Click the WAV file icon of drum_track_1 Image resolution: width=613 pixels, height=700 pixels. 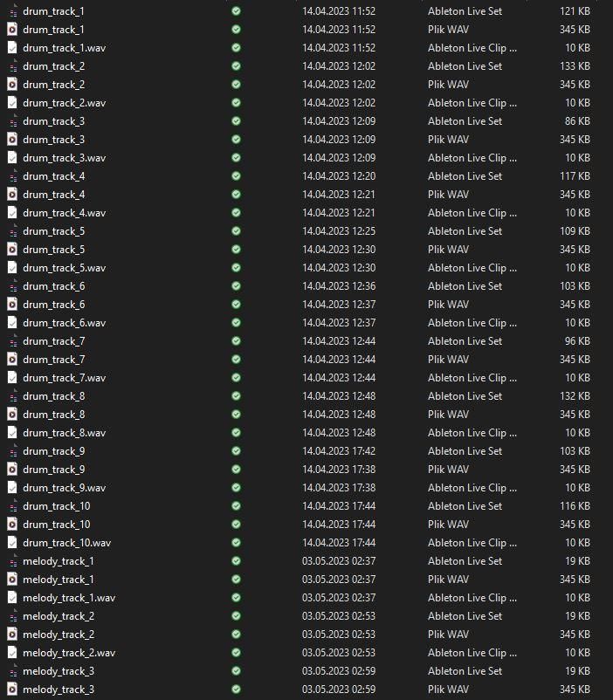(12, 30)
